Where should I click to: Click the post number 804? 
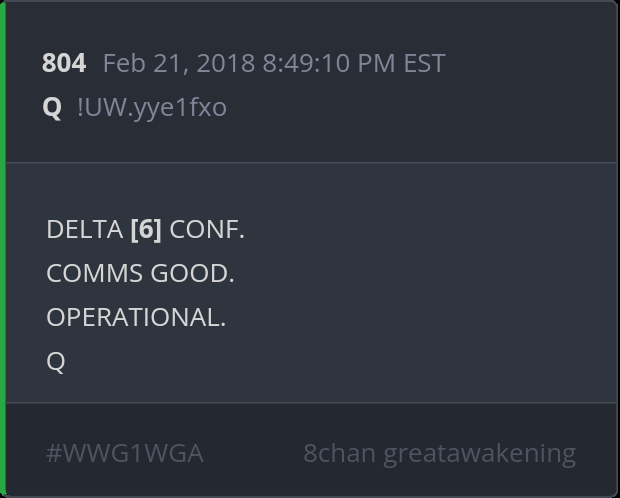pos(64,63)
